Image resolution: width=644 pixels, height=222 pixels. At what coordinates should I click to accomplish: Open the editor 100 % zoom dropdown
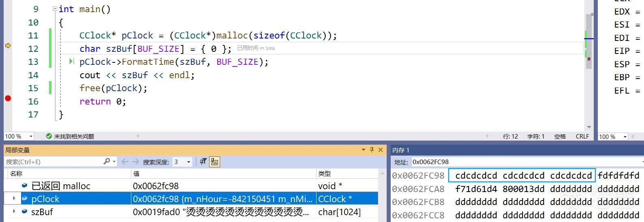pos(19,137)
